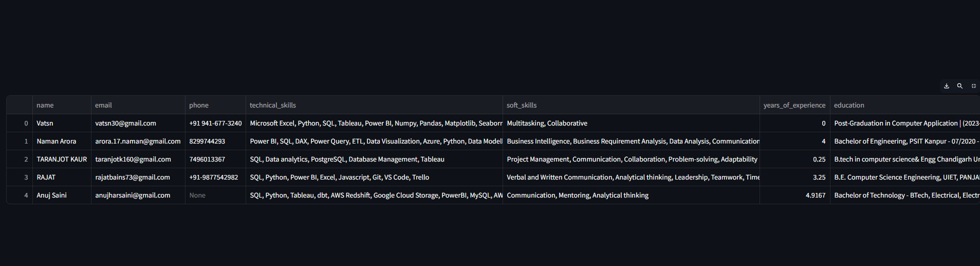Select row index 2
This screenshot has width=980, height=266.
tap(20, 159)
